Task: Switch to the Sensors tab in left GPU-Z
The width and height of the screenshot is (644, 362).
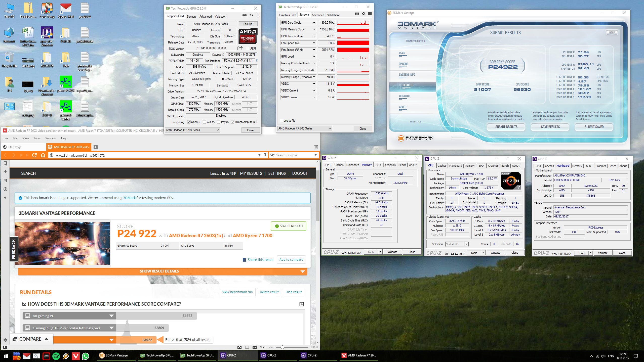Action: click(192, 17)
